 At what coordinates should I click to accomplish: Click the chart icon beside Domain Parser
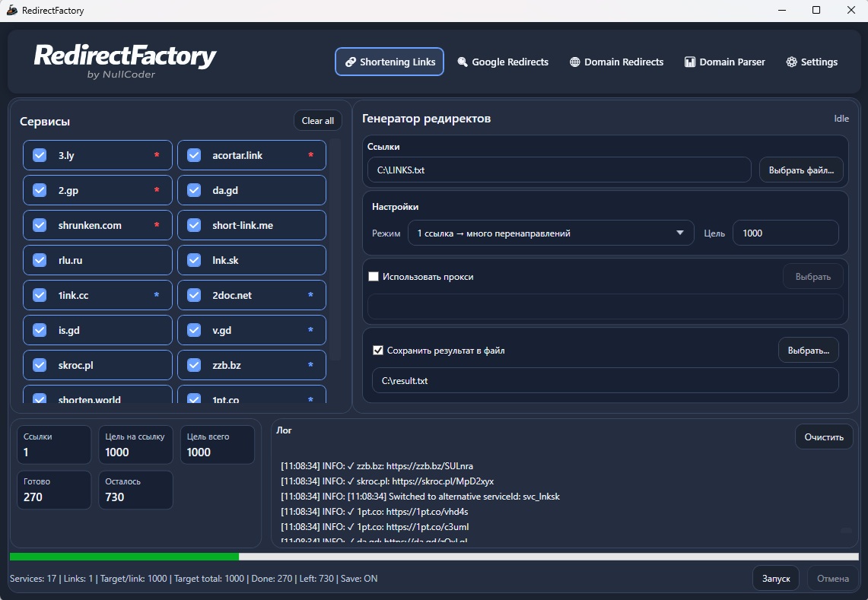tap(690, 62)
